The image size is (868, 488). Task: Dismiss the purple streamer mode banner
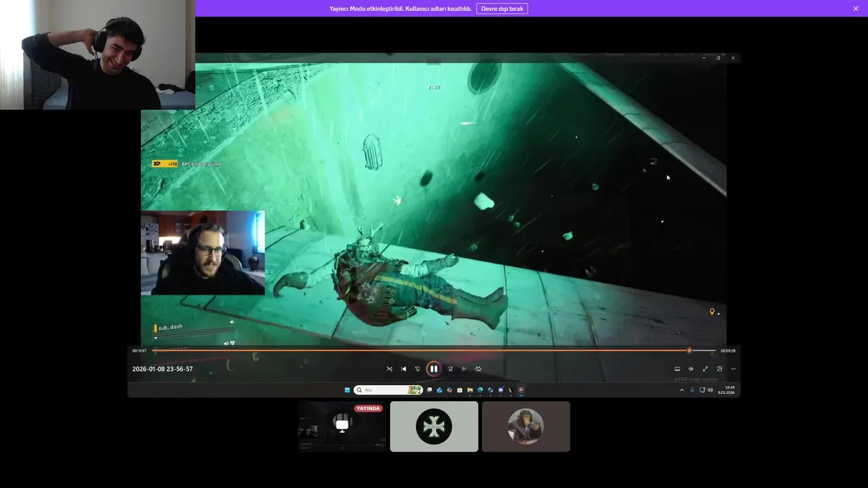856,8
